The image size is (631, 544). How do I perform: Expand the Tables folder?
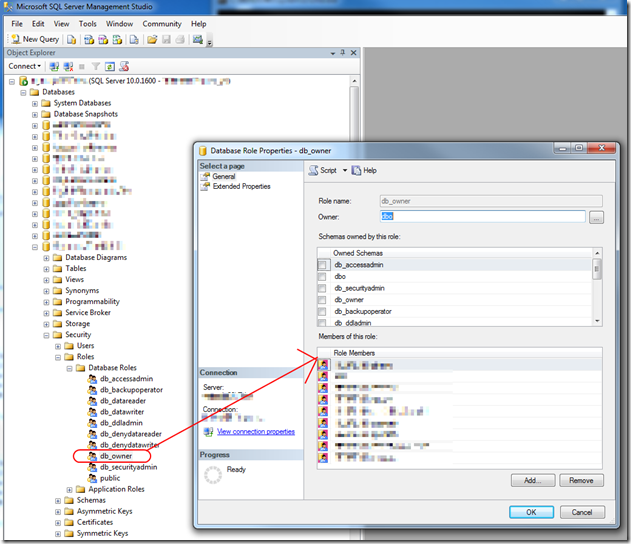click(46, 269)
